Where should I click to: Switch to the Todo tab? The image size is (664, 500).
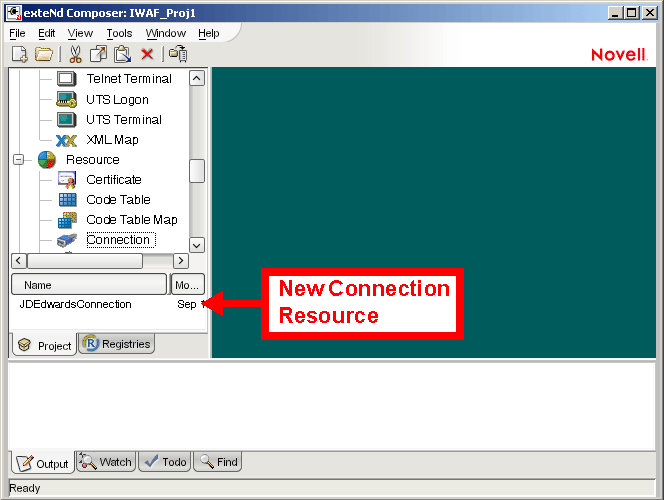point(165,461)
